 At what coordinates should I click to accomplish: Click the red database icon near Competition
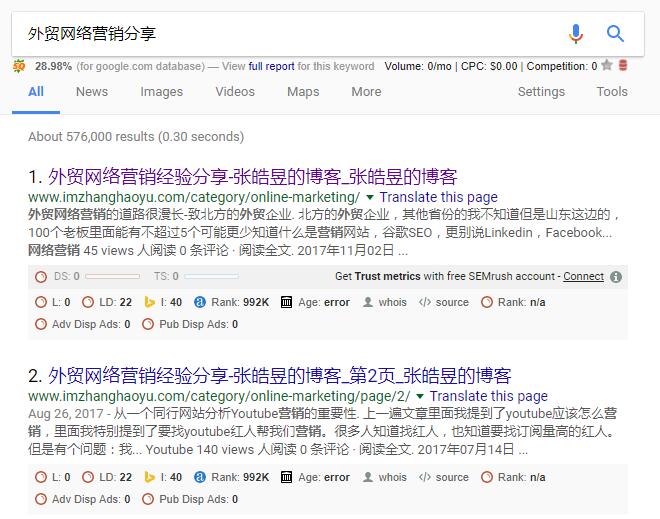point(623,65)
